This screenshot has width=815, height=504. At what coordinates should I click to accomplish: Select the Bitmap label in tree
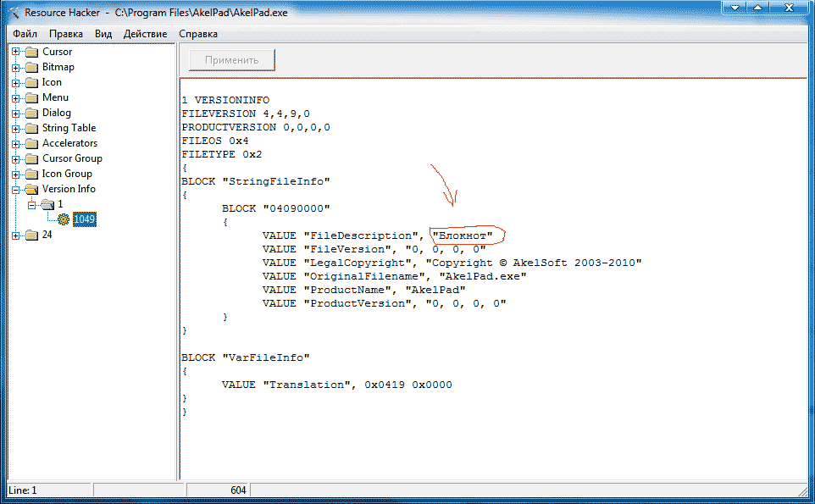(x=58, y=67)
